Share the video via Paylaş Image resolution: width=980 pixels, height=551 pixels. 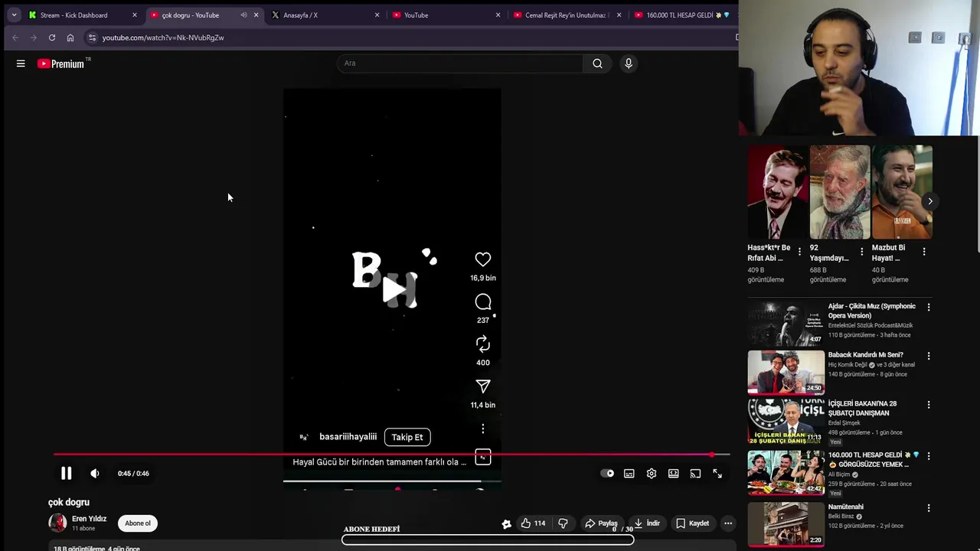pyautogui.click(x=601, y=523)
